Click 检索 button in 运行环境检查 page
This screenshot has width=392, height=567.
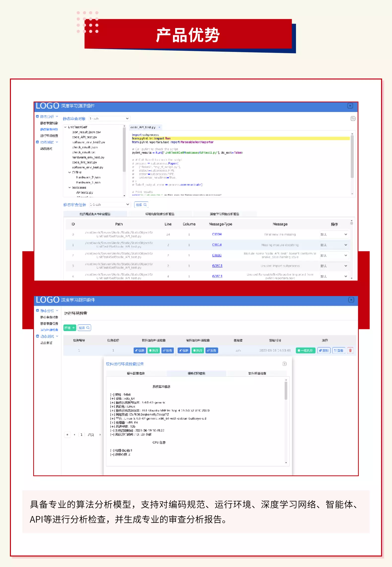point(84,328)
